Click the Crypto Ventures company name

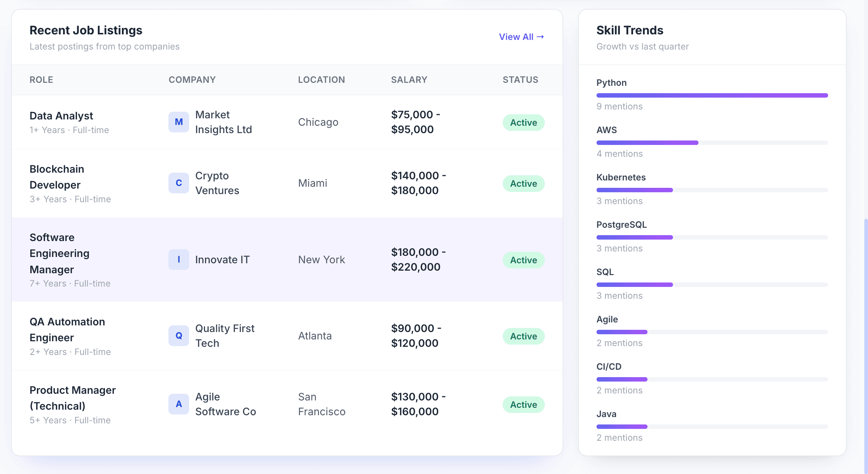(217, 183)
